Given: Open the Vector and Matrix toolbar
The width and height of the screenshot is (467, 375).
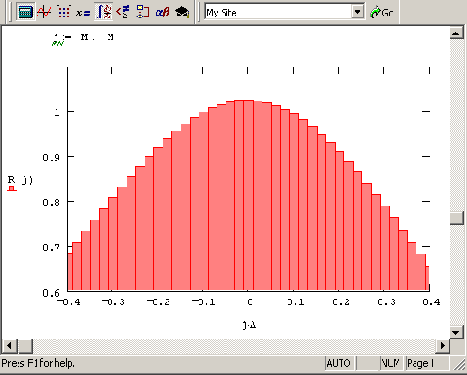Looking at the screenshot, I should (64, 12).
